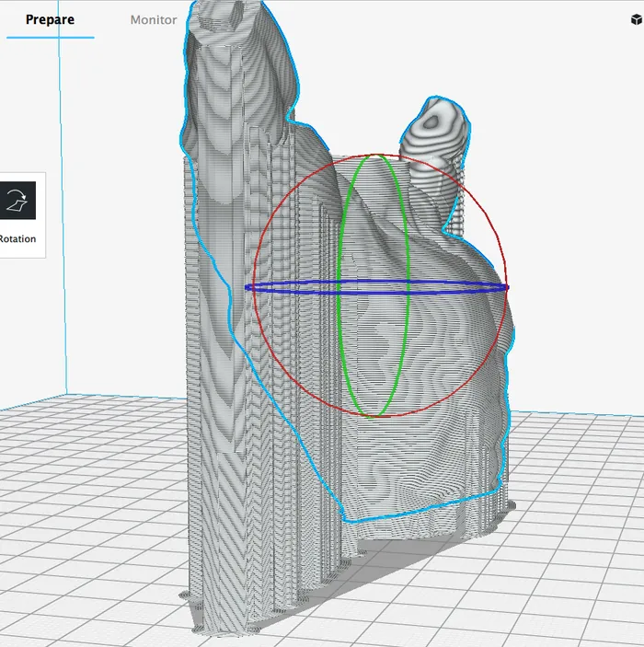Select the Rotation tool icon

point(17,200)
